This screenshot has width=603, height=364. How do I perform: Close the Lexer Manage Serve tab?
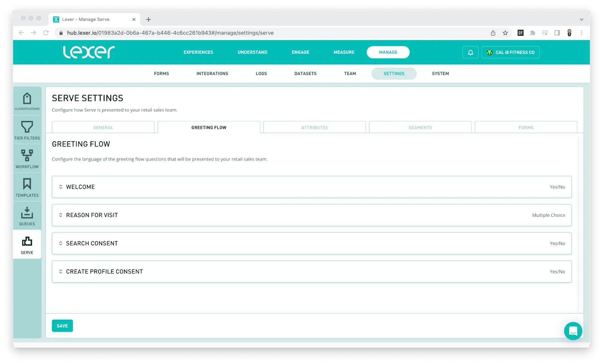(134, 19)
